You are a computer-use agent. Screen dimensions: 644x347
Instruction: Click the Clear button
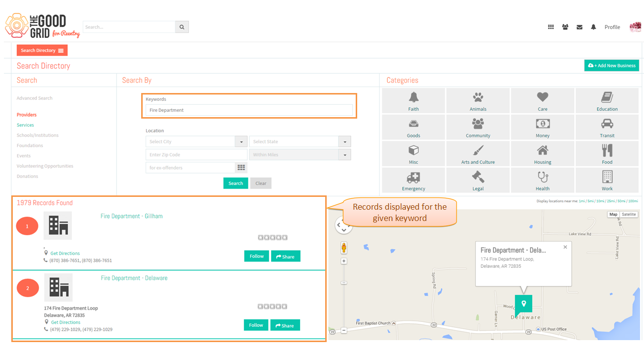coord(261,183)
